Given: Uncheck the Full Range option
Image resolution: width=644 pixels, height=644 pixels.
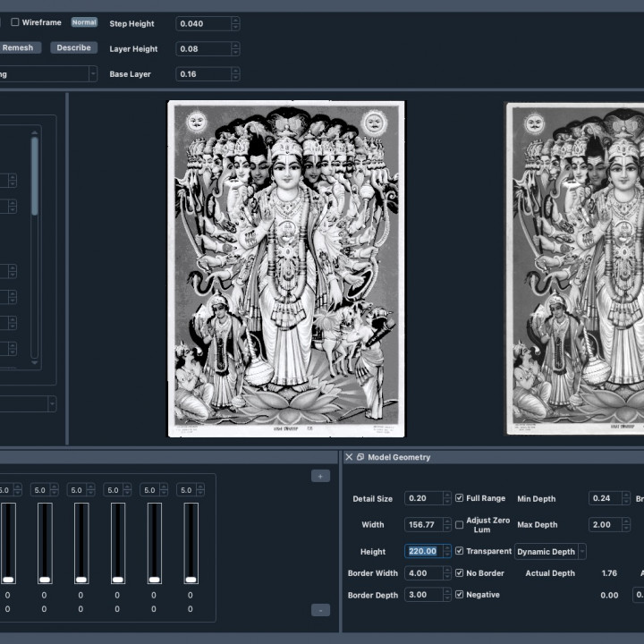Looking at the screenshot, I should pyautogui.click(x=460, y=498).
